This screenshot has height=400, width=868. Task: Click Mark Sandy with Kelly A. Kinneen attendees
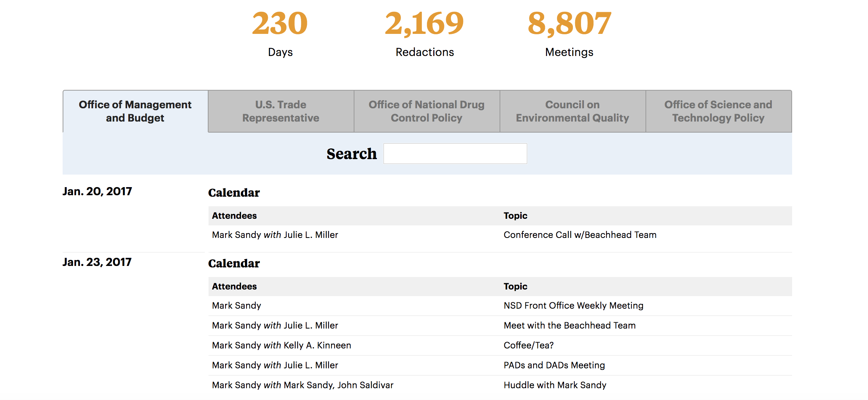tap(281, 345)
